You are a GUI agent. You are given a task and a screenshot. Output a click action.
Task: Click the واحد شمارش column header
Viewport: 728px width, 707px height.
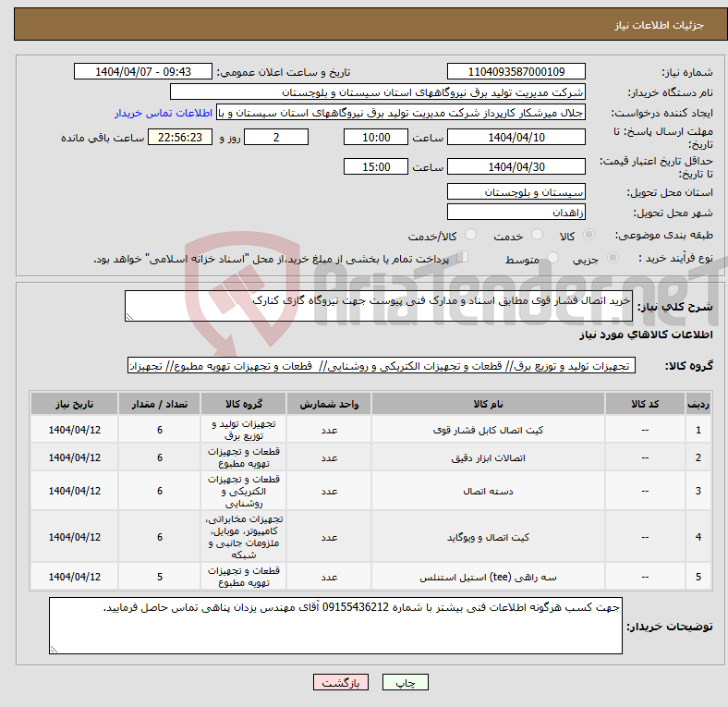(329, 404)
